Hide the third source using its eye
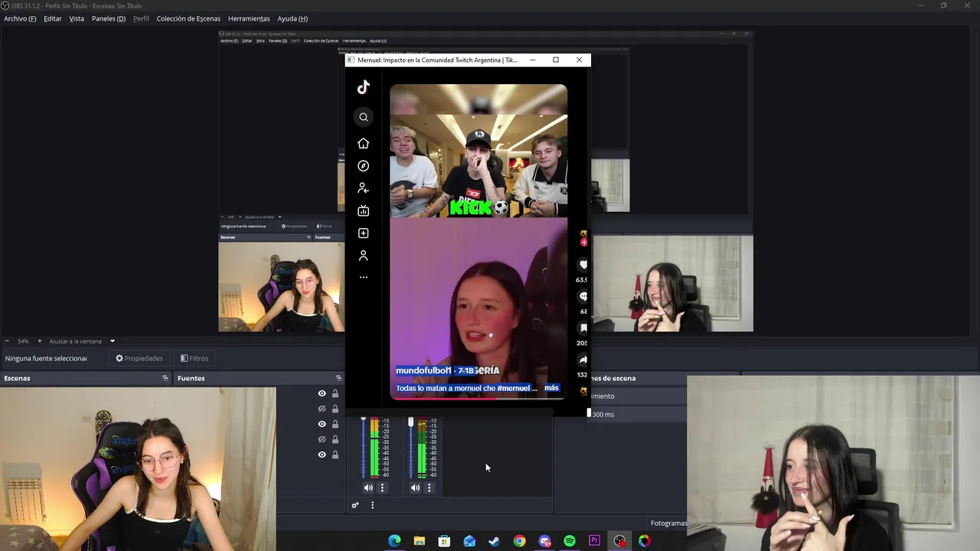Image resolution: width=980 pixels, height=551 pixels. [322, 424]
